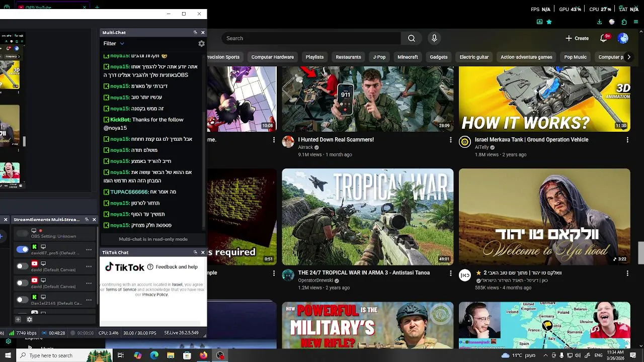Viewport: 644px width, 362px height.
Task: Open Firefox extensions puzzle icon
Action: click(x=624, y=22)
